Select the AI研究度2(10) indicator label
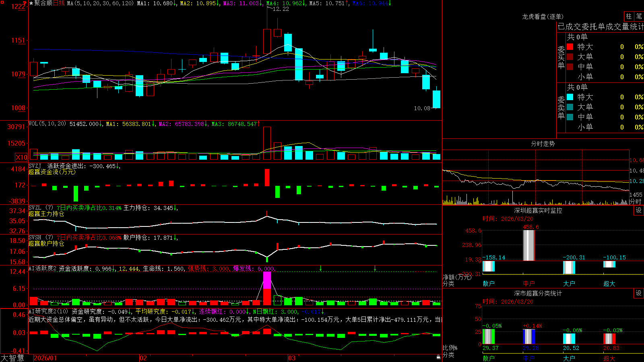This screenshot has height=362, width=644. click(x=48, y=311)
